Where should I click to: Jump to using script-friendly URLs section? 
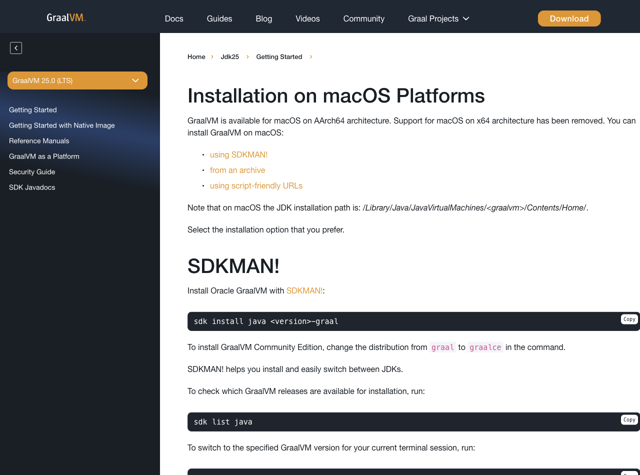256,186
